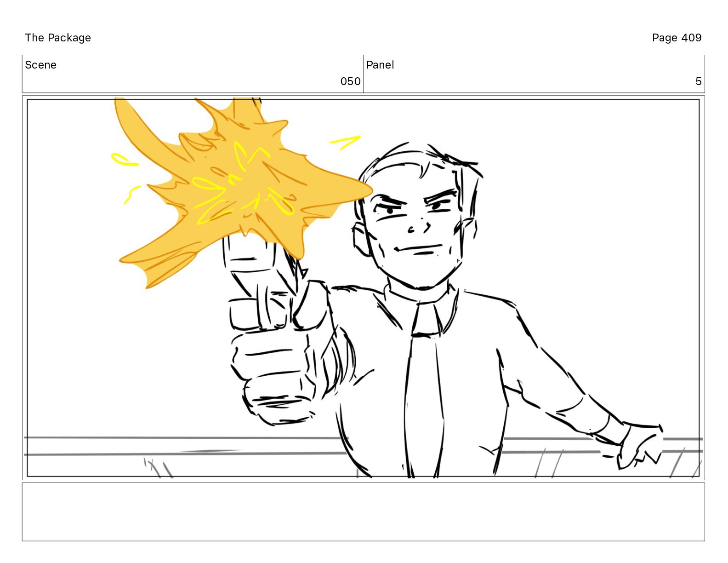Screen dimensions: 728x563
Task: Click the 'Page 409' page number
Action: (677, 38)
